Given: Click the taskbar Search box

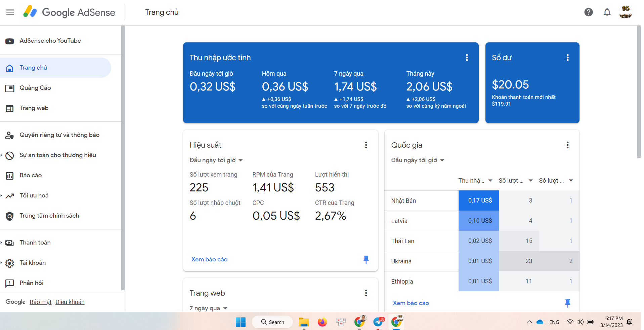Looking at the screenshot, I should [x=272, y=322].
